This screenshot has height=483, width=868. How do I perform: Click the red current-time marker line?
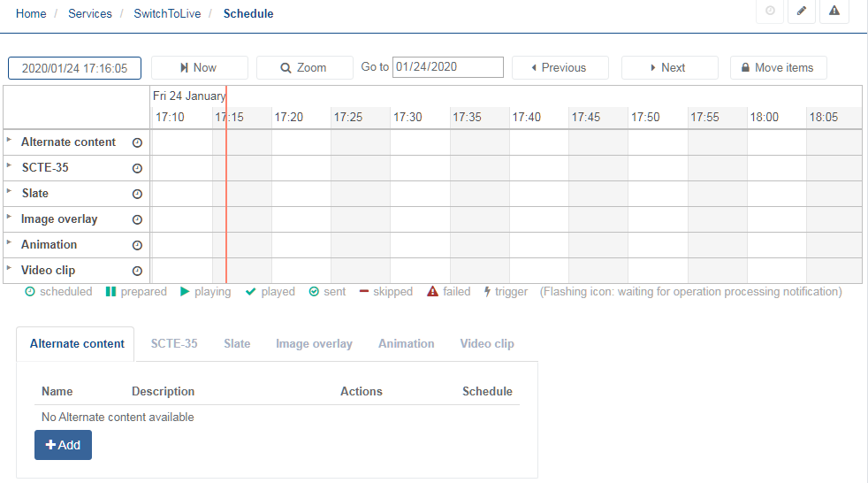coord(226,195)
